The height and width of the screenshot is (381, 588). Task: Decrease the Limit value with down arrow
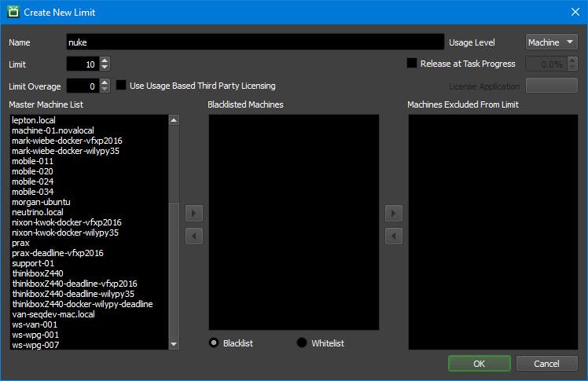click(105, 67)
